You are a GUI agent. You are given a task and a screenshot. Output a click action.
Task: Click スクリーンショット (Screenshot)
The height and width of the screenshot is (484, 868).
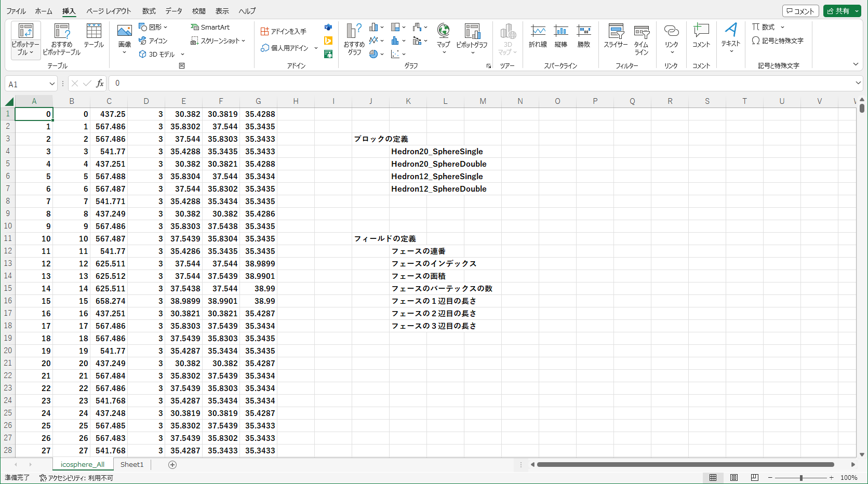[x=218, y=41]
